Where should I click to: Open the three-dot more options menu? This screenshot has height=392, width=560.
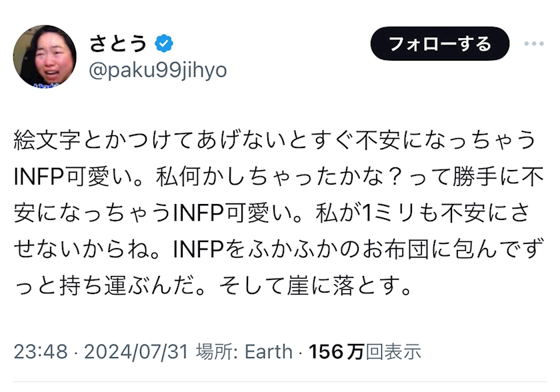pyautogui.click(x=533, y=44)
